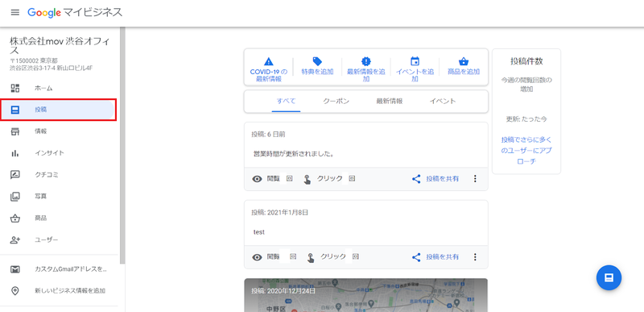
Task: Click the クリック pointer icon on 営業時間 post
Action: pos(308,179)
